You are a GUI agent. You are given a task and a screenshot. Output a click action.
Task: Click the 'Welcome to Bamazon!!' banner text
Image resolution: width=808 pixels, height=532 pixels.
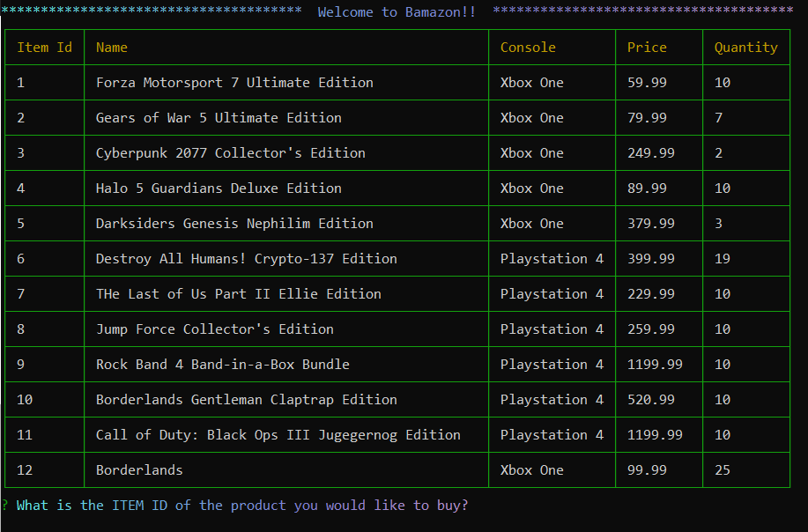click(x=397, y=12)
